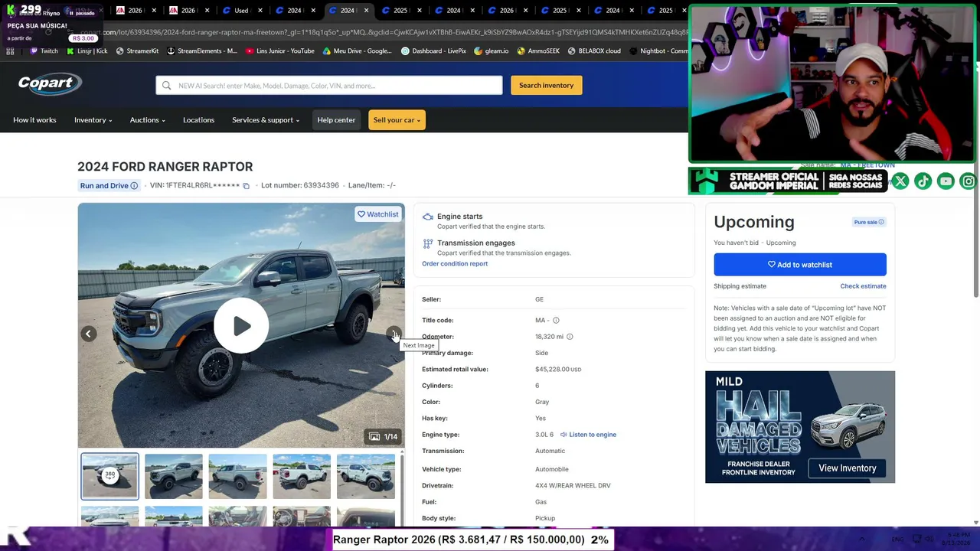This screenshot has width=980, height=551.
Task: Open the Lins Junior YouTube bookmark
Action: click(x=280, y=51)
